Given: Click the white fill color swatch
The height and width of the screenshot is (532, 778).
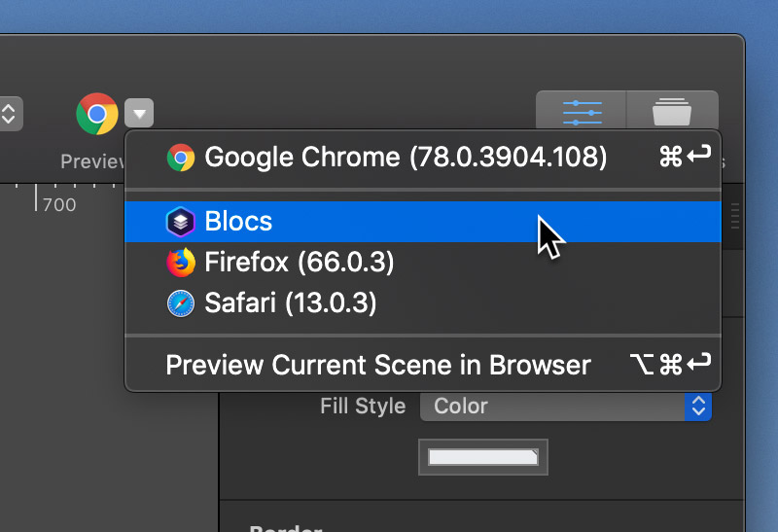Looking at the screenshot, I should 483,457.
